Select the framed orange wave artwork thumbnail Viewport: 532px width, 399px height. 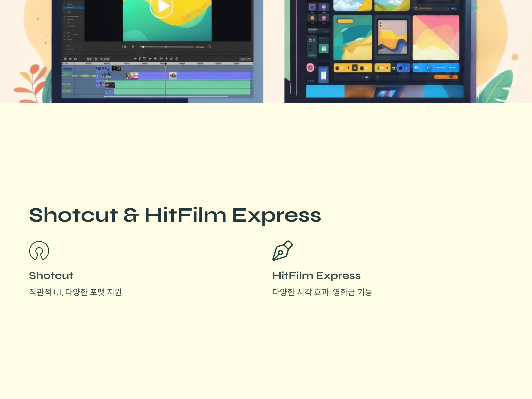point(392,37)
